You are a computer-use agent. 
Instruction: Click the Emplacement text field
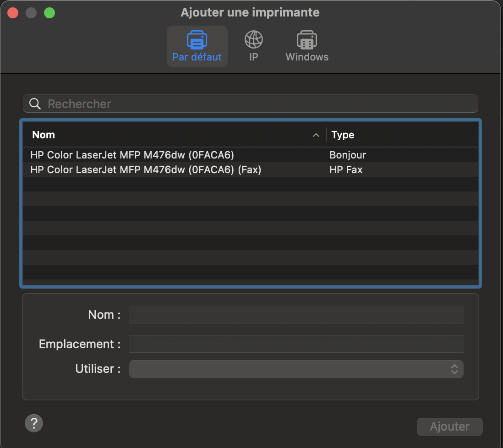[x=296, y=344]
